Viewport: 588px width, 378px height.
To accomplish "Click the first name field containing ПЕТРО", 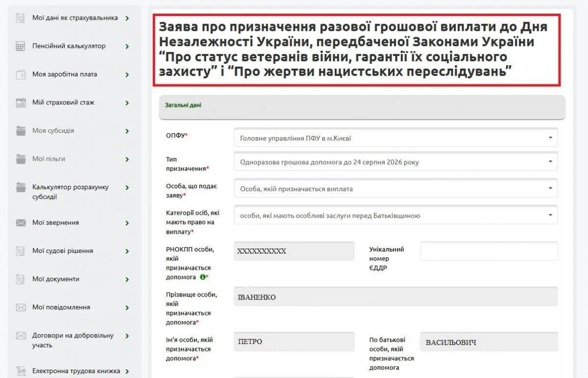I will pos(294,342).
